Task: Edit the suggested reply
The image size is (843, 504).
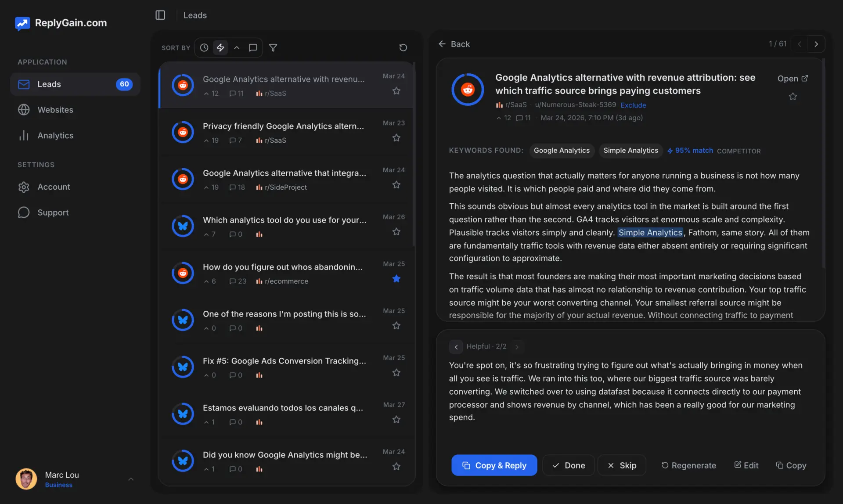Action: point(746,465)
